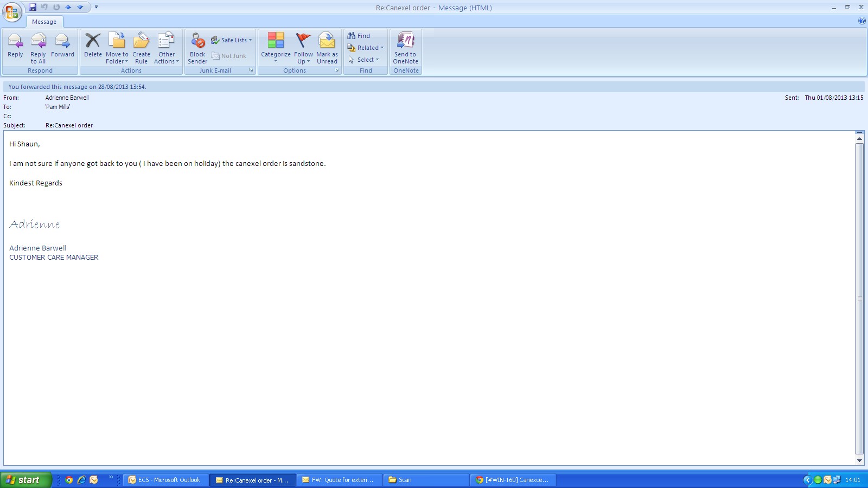This screenshot has width=868, height=488.
Task: Select the Message ribbon tab
Action: (x=44, y=22)
